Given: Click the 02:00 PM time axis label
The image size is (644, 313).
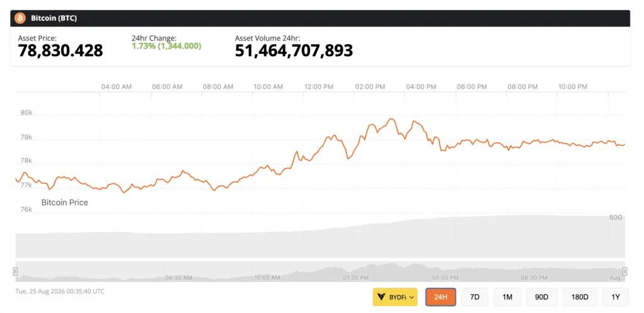Looking at the screenshot, I should 370,87.
